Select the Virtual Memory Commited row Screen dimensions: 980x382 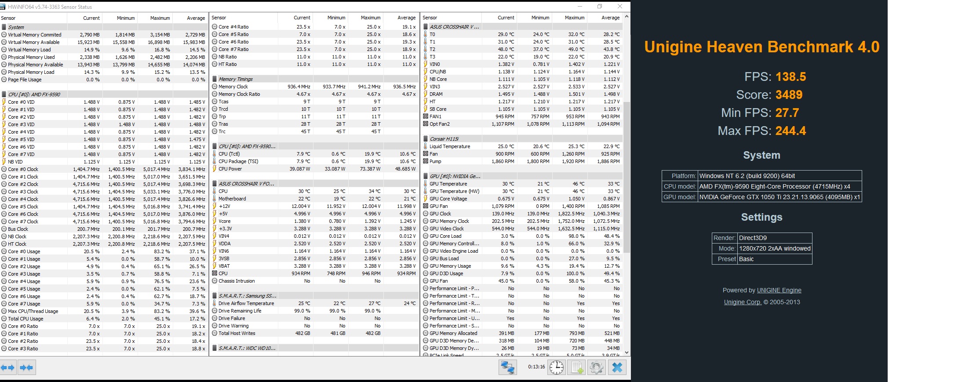[x=103, y=35]
